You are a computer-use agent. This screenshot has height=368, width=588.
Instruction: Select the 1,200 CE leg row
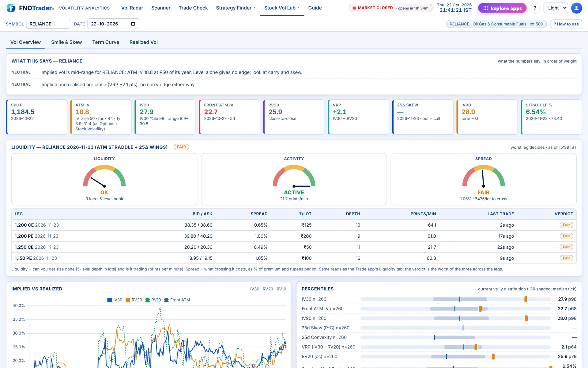point(294,225)
